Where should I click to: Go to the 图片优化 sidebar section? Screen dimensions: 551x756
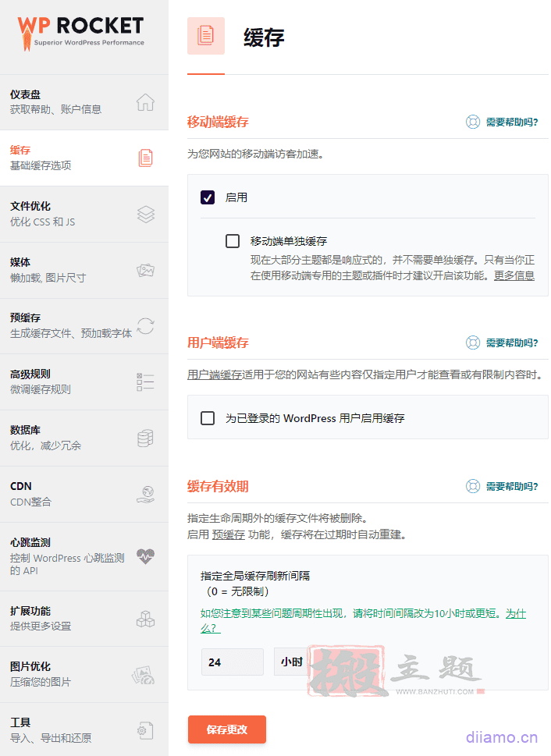pyautogui.click(x=84, y=675)
